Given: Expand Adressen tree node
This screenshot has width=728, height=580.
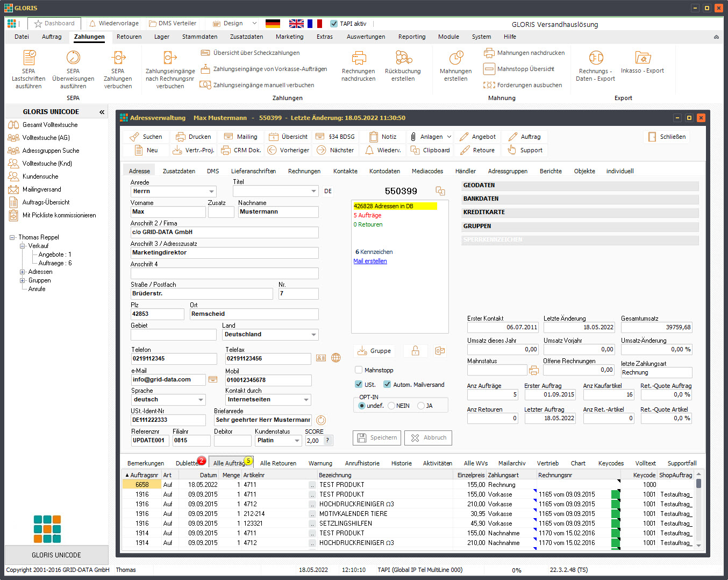Looking at the screenshot, I should (23, 272).
